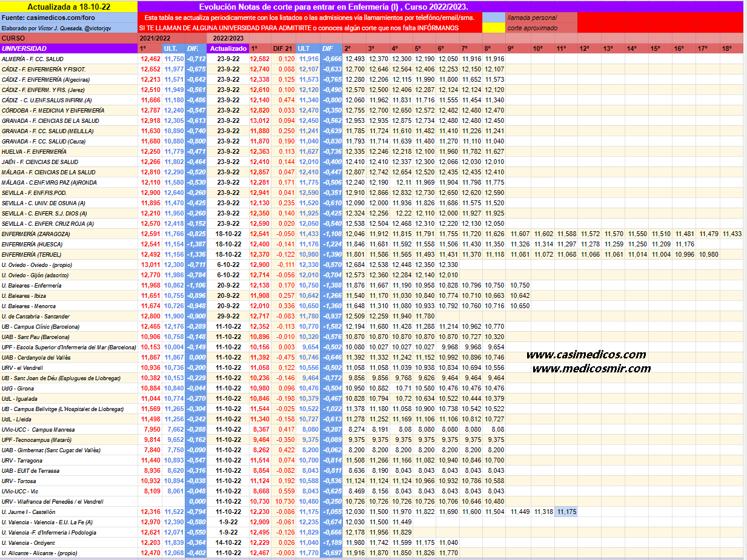Select Zaragoza's 11,433 value under the 18º column
Image resolution: width=747 pixels, height=560 pixels.
click(732, 234)
